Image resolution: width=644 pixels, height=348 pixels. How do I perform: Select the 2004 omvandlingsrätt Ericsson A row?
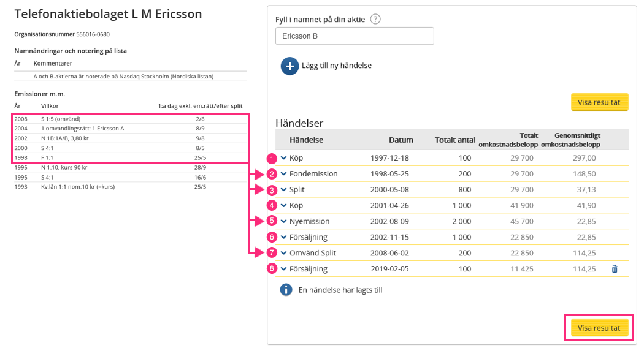point(130,129)
